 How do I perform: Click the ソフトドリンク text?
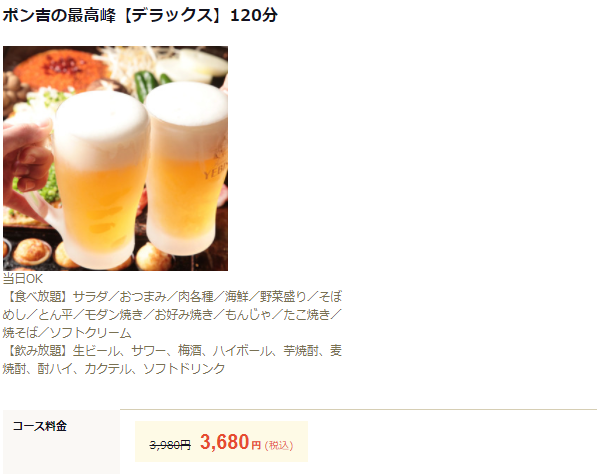[184, 368]
